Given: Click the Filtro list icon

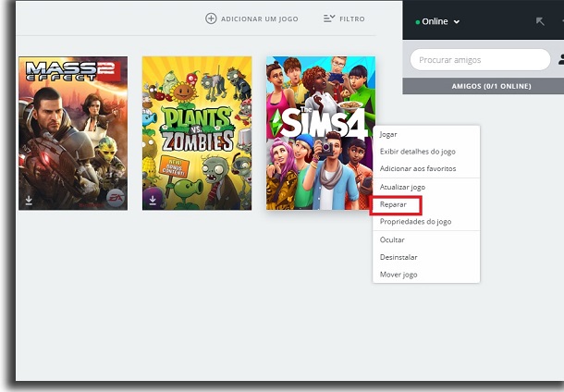Looking at the screenshot, I should (x=329, y=18).
